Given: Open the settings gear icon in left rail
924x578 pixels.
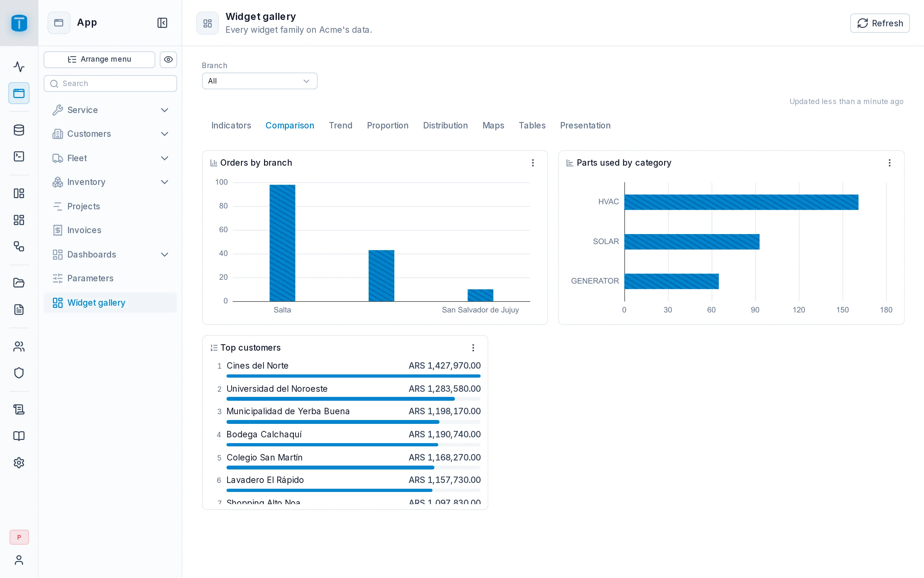Looking at the screenshot, I should point(19,462).
